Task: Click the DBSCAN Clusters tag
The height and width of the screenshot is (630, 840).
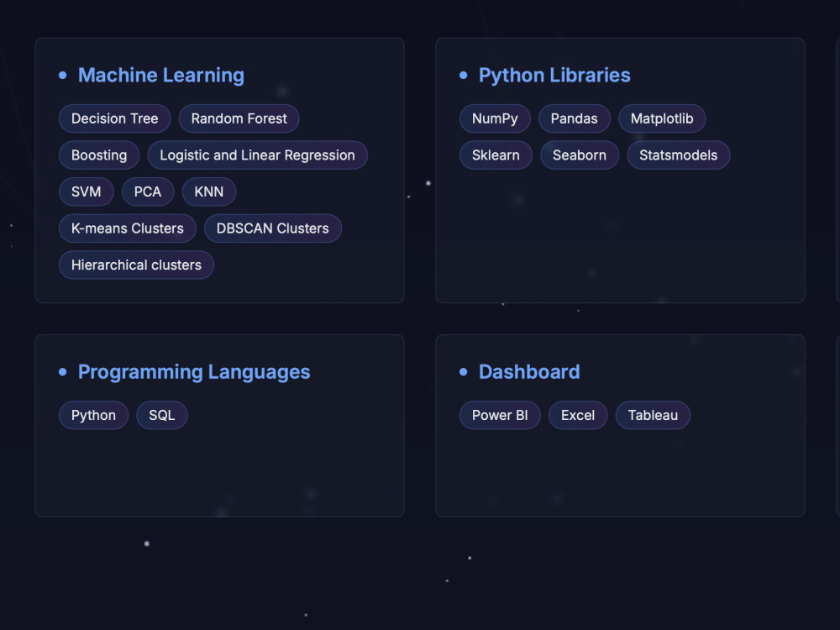Action: (x=273, y=228)
